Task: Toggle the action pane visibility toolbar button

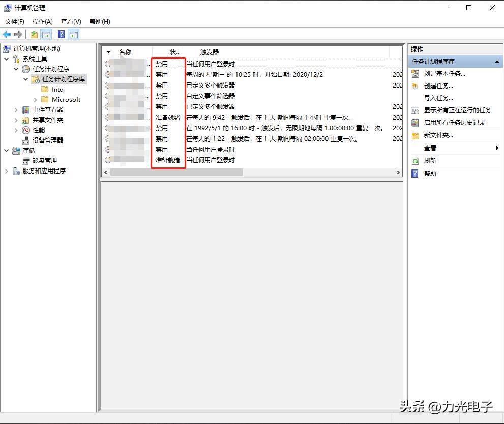Action: click(x=73, y=34)
